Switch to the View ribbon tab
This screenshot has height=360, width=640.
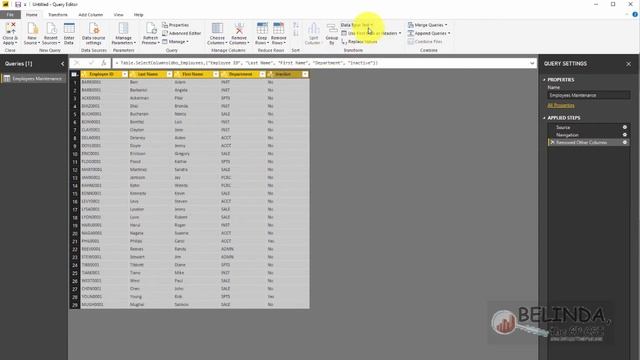(118, 15)
